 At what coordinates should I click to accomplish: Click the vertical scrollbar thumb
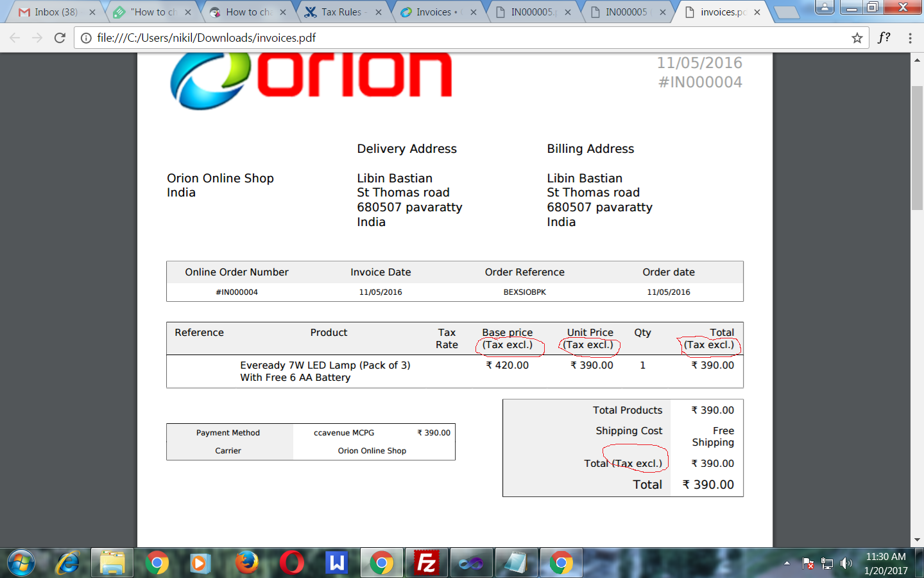[917, 148]
